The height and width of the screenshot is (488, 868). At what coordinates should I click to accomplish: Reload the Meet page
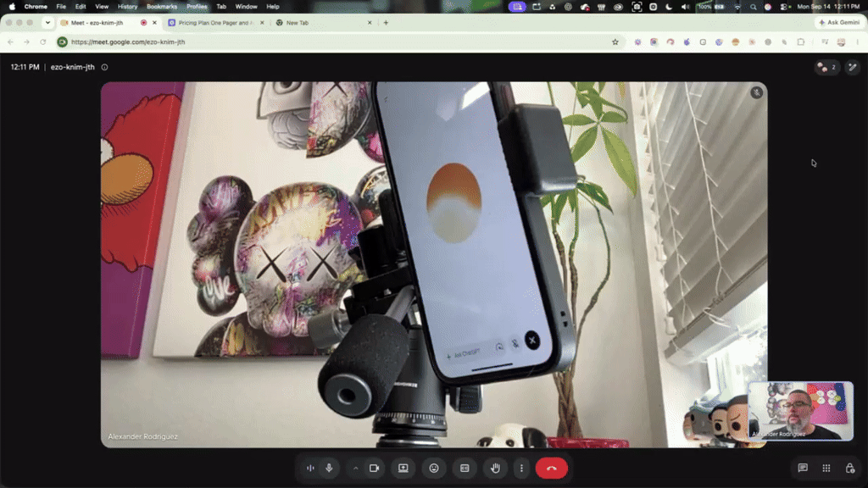[42, 42]
